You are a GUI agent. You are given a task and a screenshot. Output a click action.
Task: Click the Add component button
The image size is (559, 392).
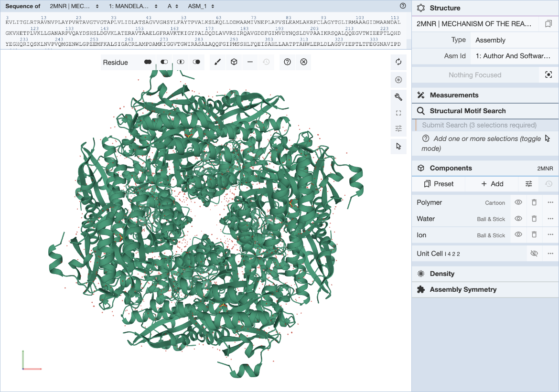[x=492, y=184]
